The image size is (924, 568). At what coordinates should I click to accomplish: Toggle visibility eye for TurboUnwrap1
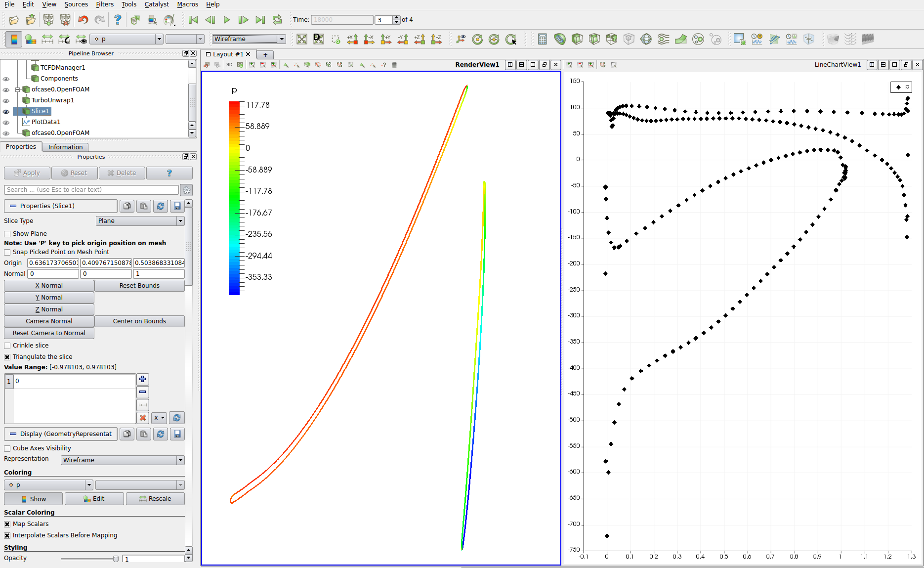tap(6, 101)
